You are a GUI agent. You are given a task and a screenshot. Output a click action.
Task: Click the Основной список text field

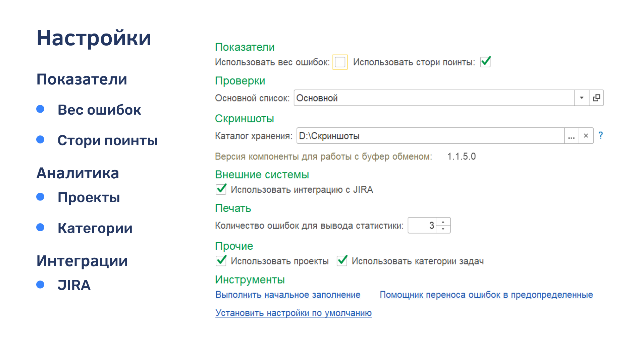pyautogui.click(x=433, y=98)
